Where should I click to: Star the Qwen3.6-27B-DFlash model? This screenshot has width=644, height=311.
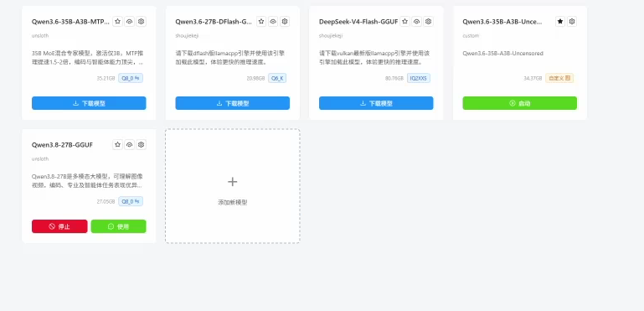pyautogui.click(x=261, y=22)
